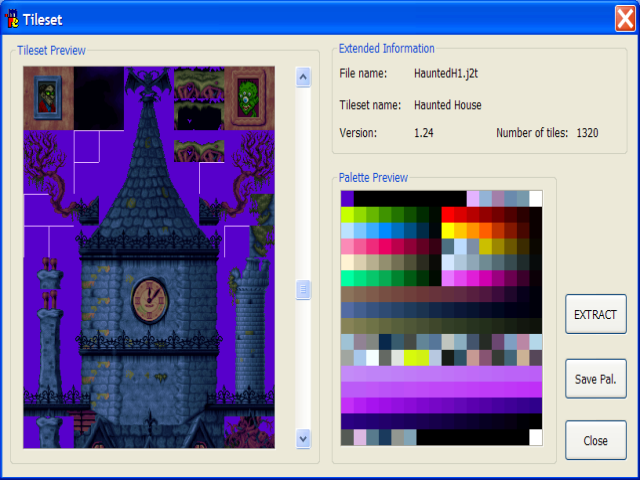Click the Extended Information group label
This screenshot has height=480, width=640.
tap(387, 49)
